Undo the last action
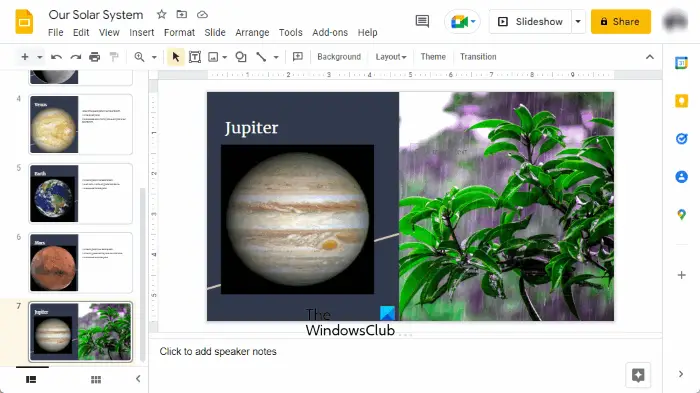The image size is (700, 393). click(x=56, y=57)
